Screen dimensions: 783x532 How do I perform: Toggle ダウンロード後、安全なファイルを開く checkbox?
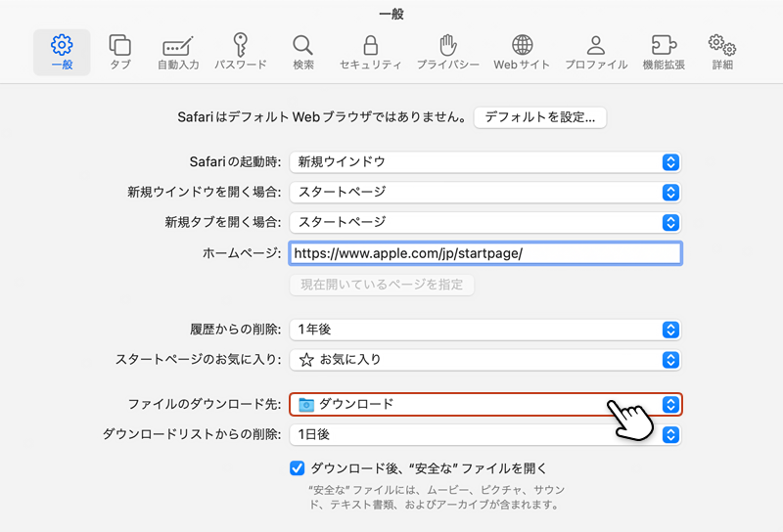(298, 468)
